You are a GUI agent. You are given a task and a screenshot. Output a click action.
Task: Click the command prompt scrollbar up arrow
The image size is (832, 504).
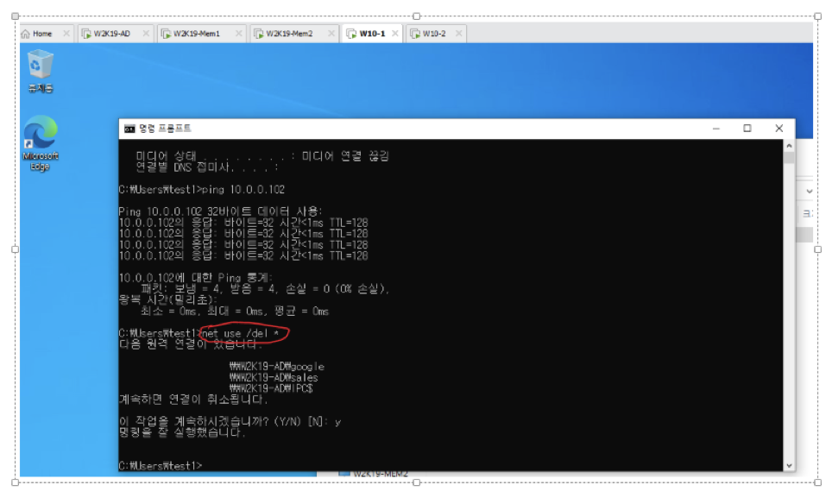789,145
